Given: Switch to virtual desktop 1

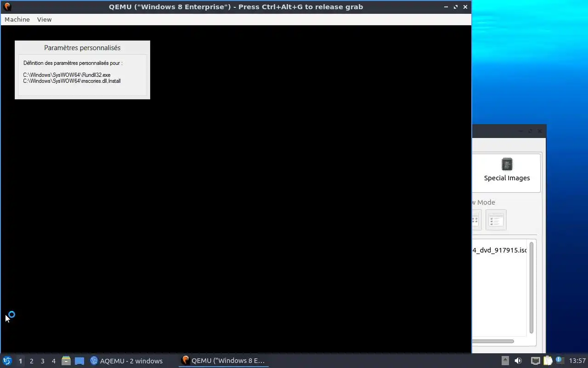Looking at the screenshot, I should (x=20, y=361).
